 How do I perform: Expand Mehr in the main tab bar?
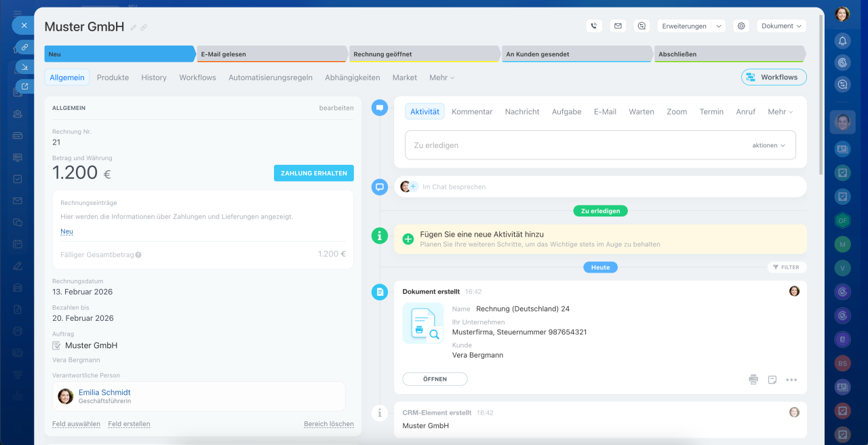pyautogui.click(x=441, y=77)
